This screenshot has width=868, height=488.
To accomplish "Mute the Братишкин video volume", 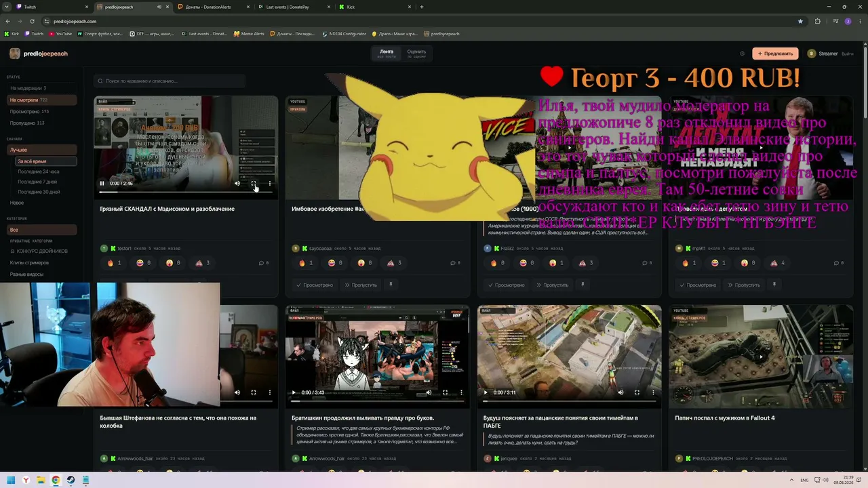I will coord(429,392).
